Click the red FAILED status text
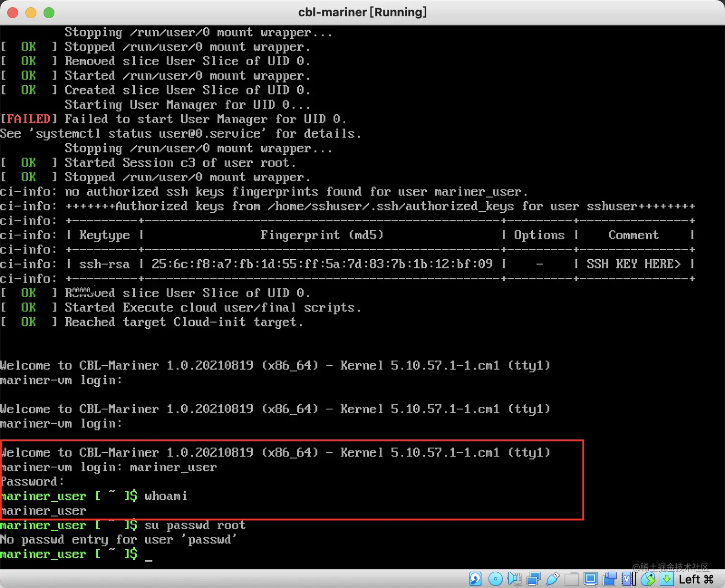Screen dimensions: 725x588 click(28, 119)
